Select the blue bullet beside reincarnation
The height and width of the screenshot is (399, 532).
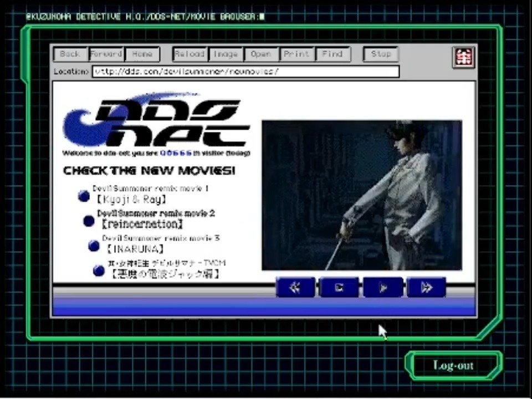(89, 221)
